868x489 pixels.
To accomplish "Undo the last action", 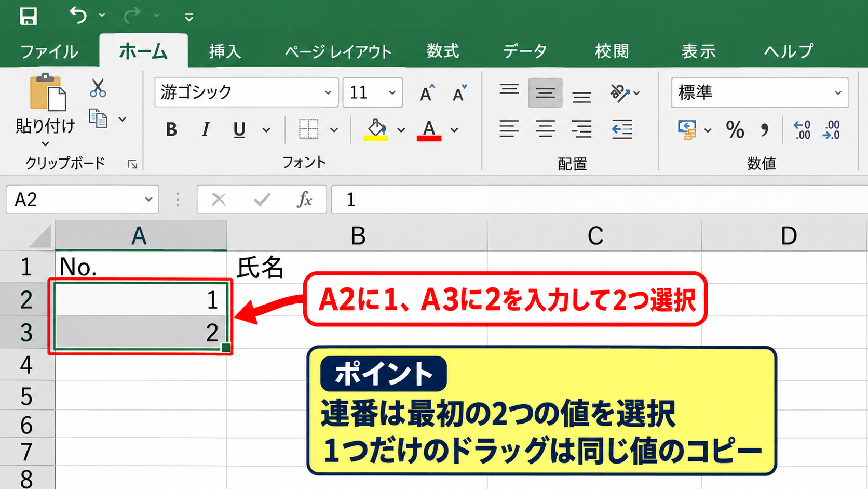I will point(78,15).
